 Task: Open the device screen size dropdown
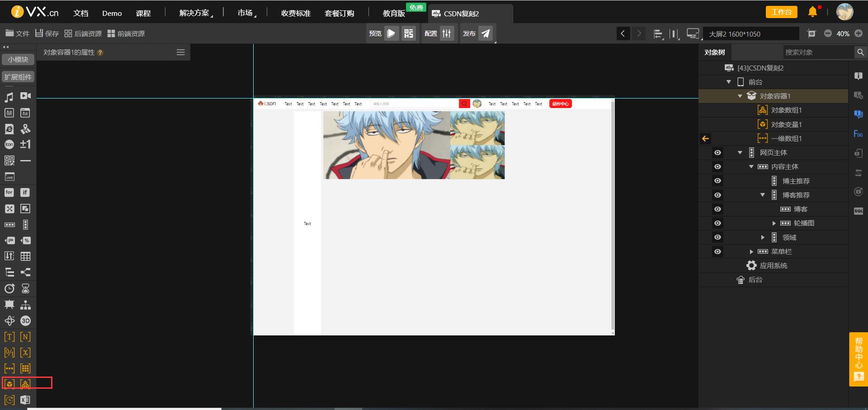tap(751, 34)
